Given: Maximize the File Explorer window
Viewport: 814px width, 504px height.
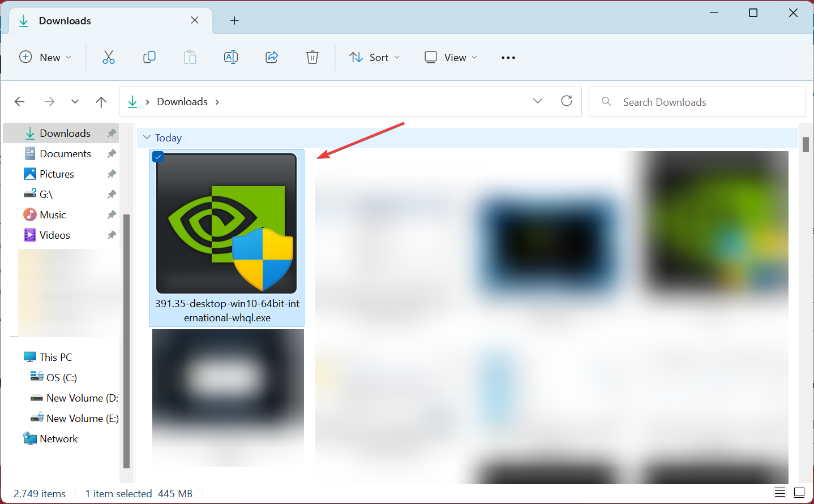Looking at the screenshot, I should coord(753,12).
